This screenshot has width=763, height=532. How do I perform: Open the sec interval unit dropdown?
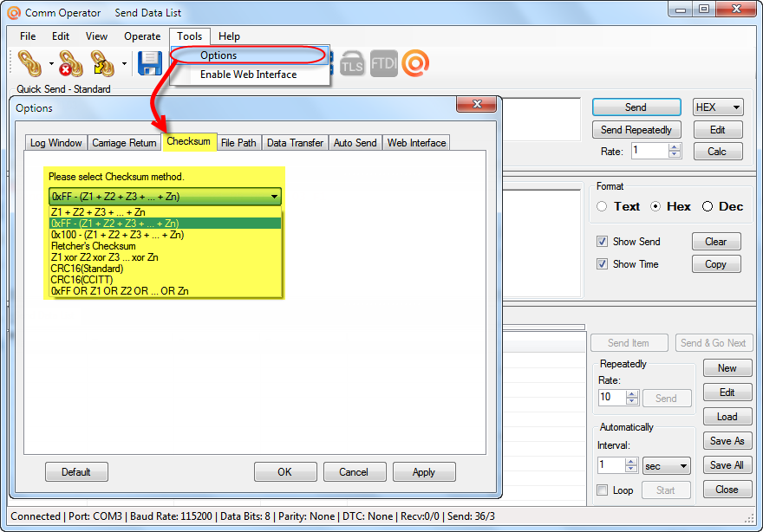(666, 466)
